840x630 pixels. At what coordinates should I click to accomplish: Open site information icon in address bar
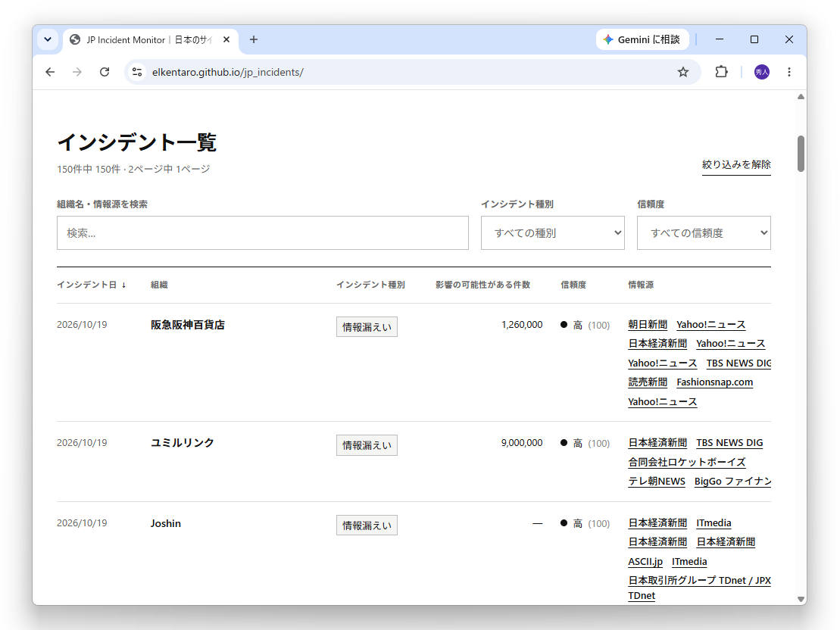(137, 72)
